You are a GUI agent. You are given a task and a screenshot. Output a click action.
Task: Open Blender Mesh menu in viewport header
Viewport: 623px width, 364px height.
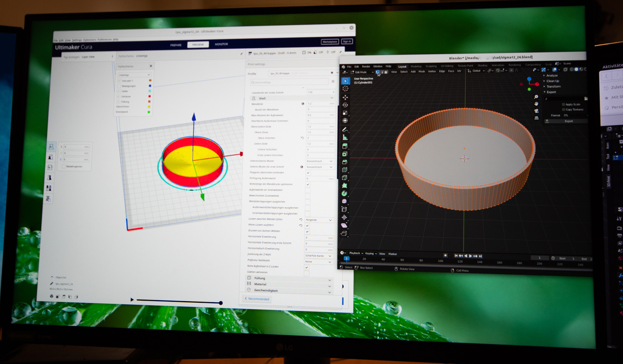point(422,72)
